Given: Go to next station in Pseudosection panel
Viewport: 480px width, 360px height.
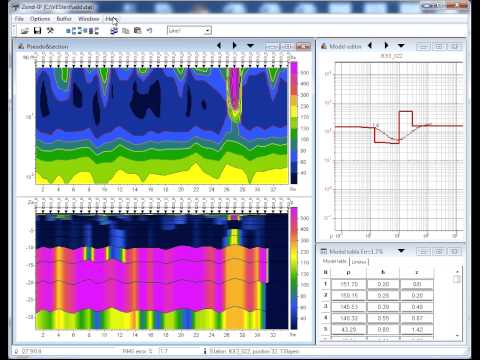Looking at the screenshot, I should coord(234,45).
